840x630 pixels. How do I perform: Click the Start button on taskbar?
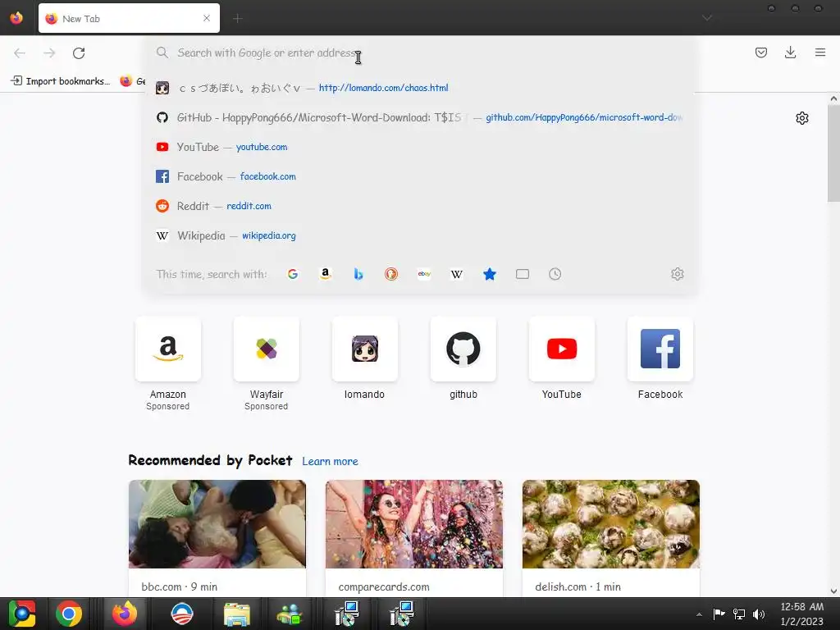point(22,614)
